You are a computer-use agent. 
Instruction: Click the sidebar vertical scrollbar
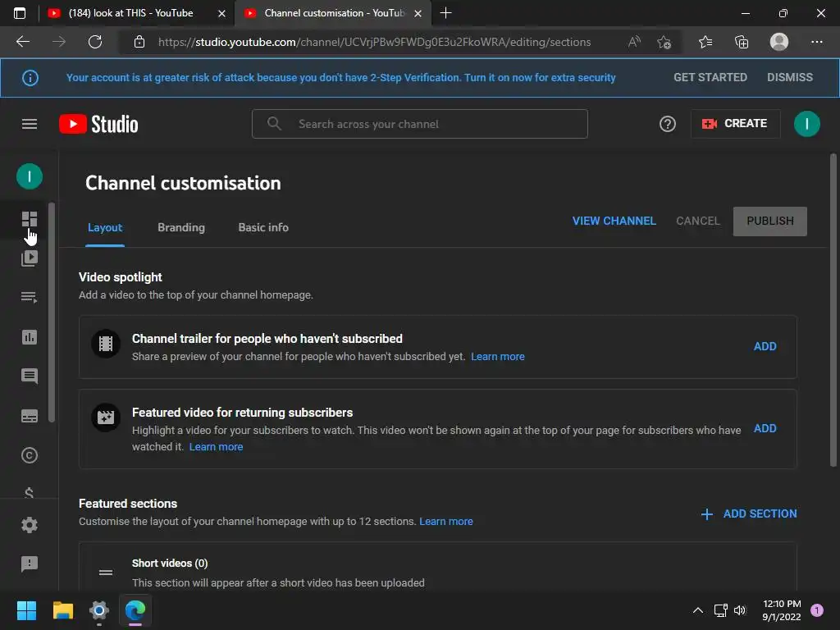tap(52, 313)
